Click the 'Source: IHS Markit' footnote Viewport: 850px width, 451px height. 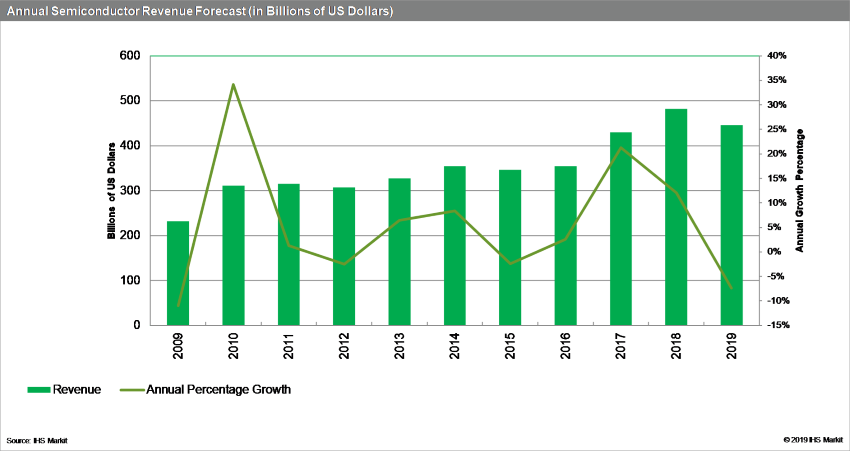tap(37, 441)
